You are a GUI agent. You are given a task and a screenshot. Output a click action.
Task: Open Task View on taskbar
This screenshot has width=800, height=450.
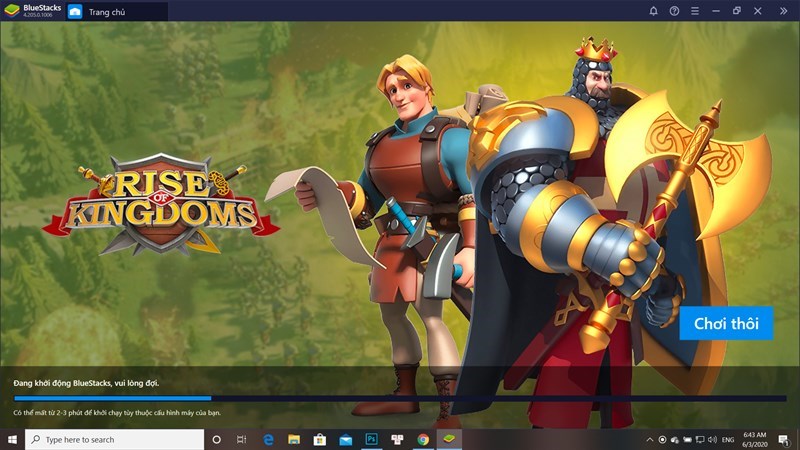[x=242, y=439]
